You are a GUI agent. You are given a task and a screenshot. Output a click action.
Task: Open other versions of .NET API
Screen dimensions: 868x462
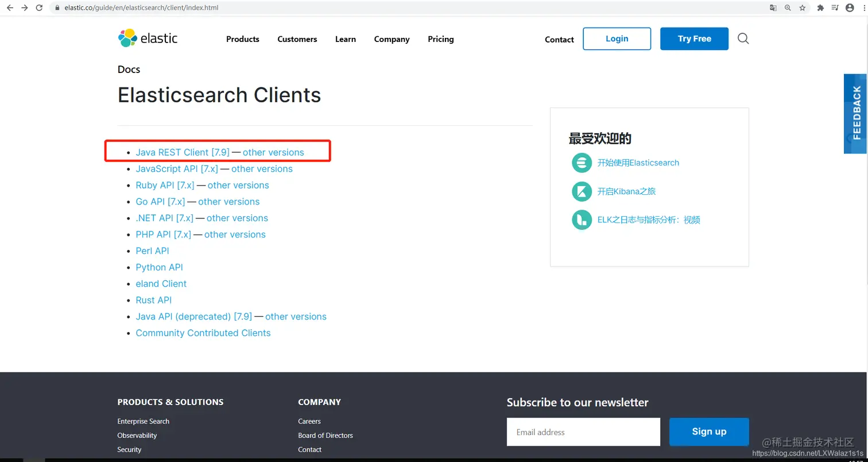[x=237, y=218]
